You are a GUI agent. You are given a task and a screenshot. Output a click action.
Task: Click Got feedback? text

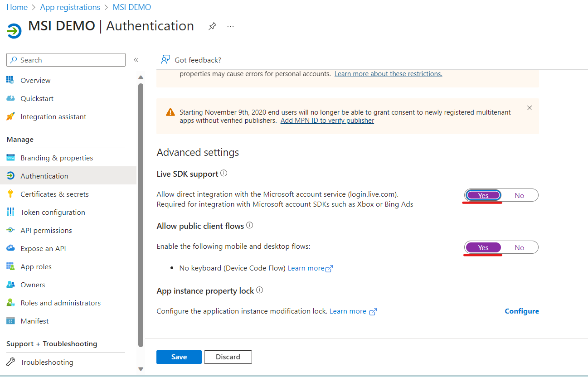[198, 60]
